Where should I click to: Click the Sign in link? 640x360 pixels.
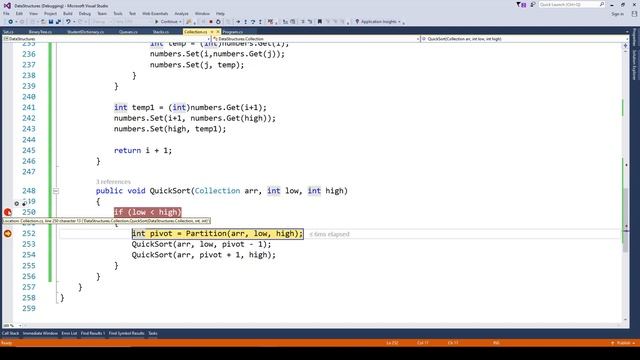[617, 14]
